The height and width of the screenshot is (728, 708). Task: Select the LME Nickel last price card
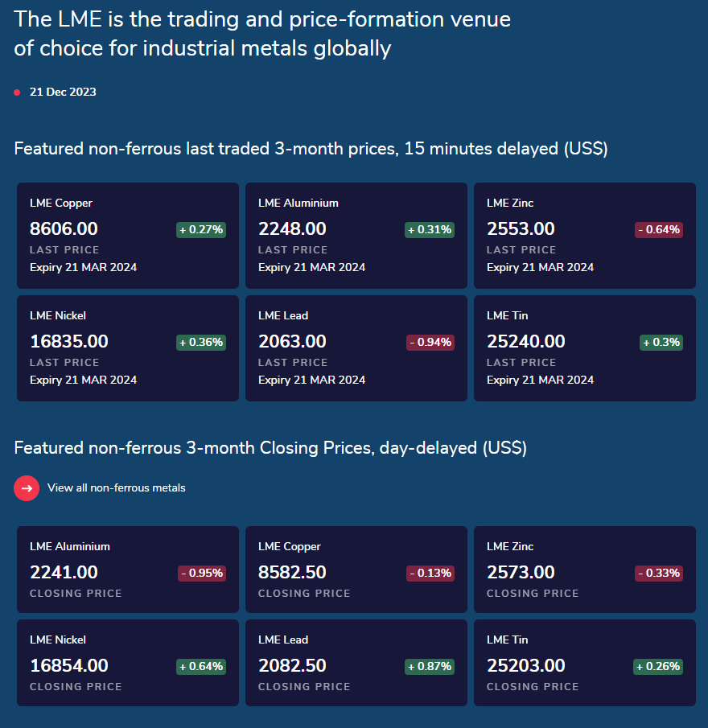128,348
